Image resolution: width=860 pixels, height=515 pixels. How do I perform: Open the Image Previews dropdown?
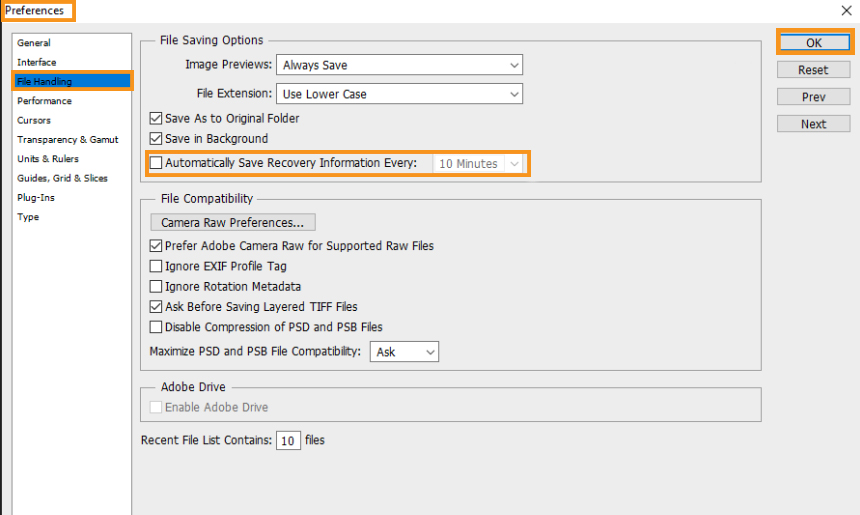click(x=399, y=65)
